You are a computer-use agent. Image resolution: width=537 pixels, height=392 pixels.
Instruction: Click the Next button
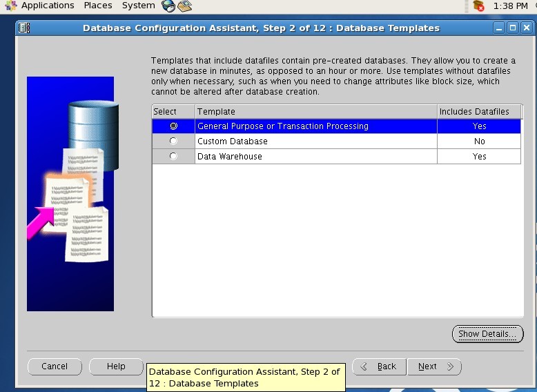click(434, 366)
